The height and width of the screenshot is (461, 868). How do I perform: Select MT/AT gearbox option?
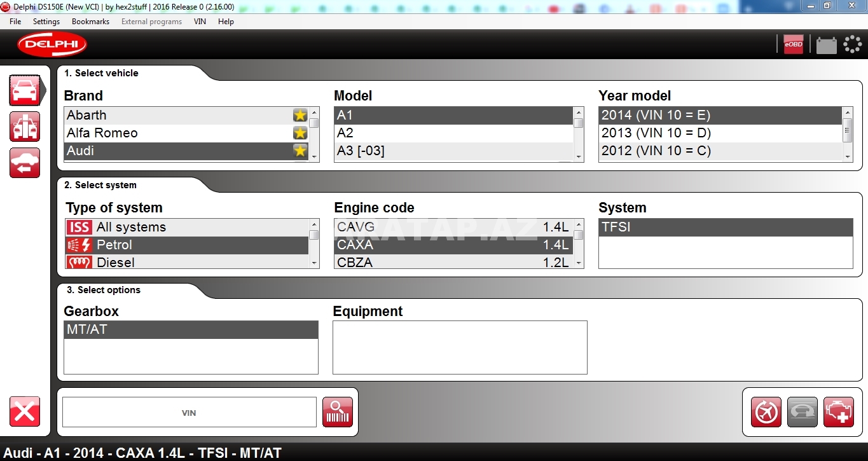(191, 330)
